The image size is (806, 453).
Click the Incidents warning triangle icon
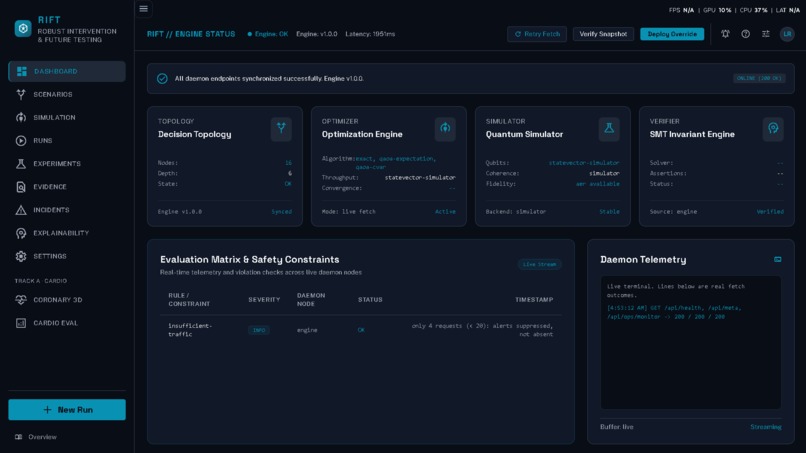pyautogui.click(x=21, y=210)
